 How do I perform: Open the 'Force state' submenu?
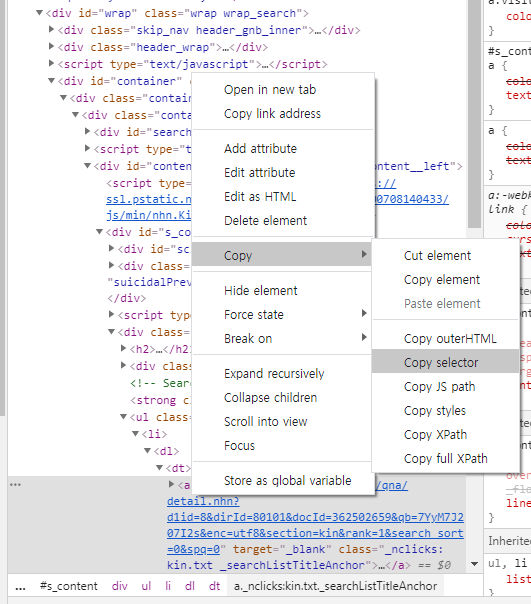pyautogui.click(x=282, y=314)
